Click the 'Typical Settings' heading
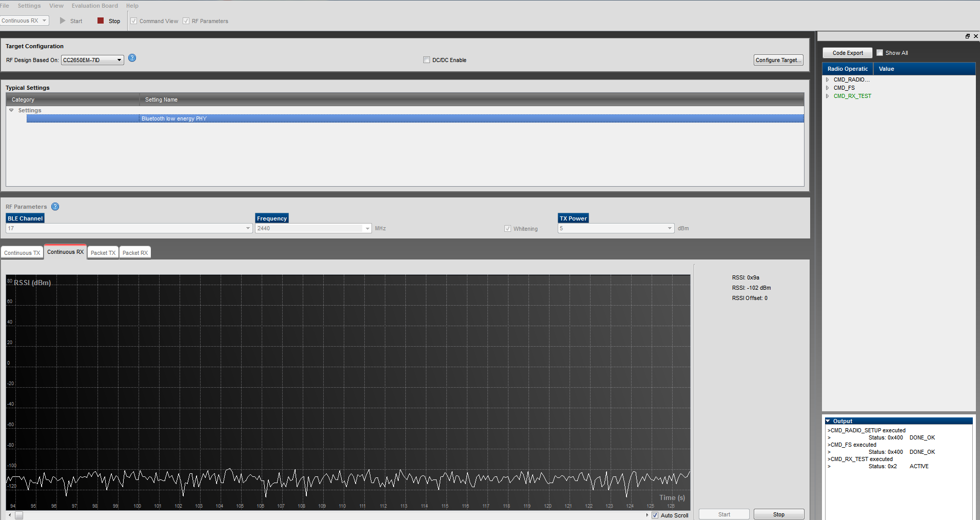 coord(27,88)
